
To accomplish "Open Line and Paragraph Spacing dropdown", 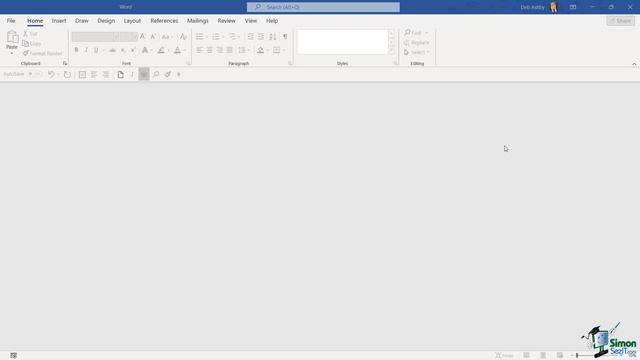I will click(x=244, y=50).
